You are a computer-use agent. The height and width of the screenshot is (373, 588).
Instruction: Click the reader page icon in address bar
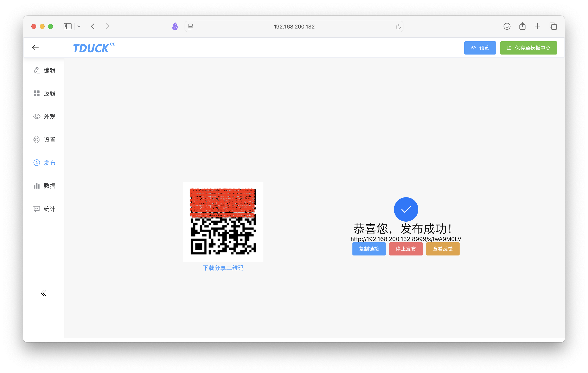(x=191, y=26)
